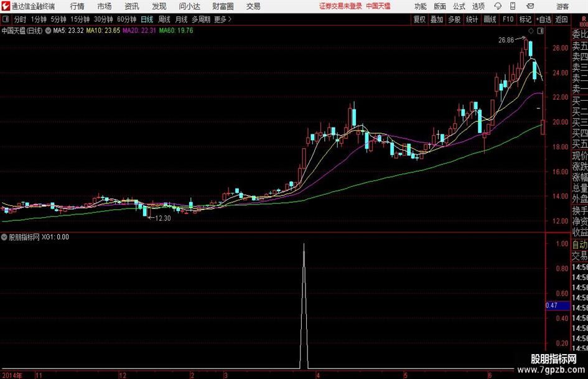The image size is (588, 379).
Task: Click the 26.86 high price label
Action: 506,40
